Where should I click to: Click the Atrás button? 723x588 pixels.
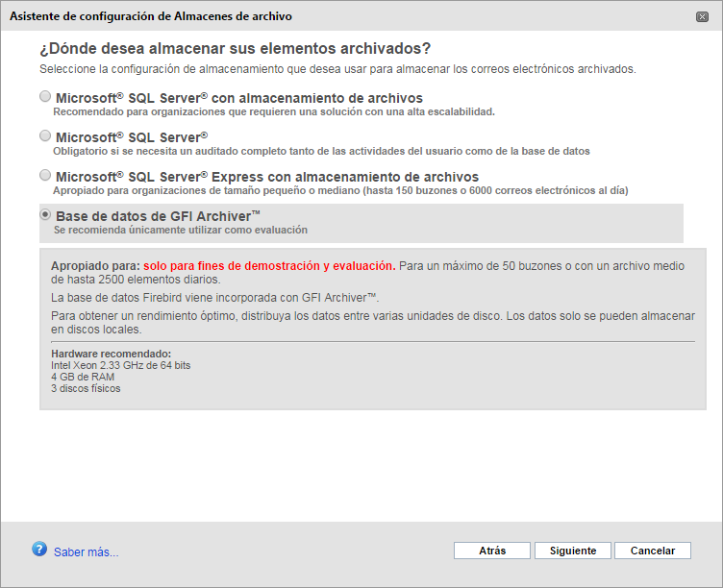(492, 551)
